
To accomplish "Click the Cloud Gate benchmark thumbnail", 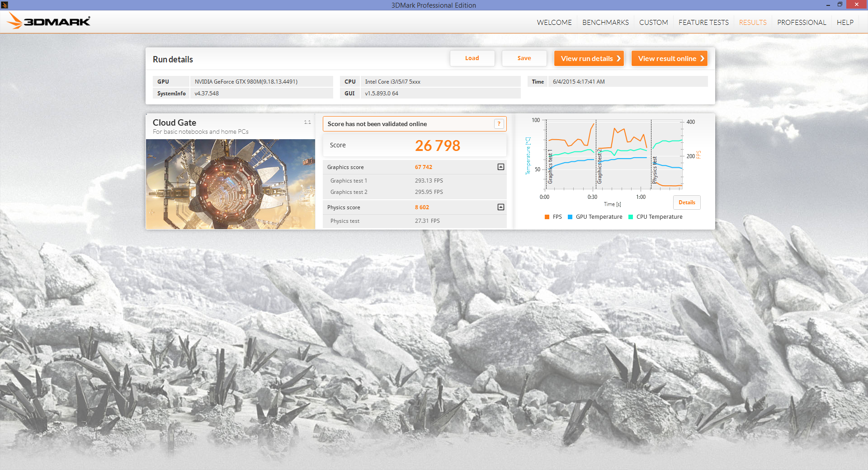I will click(x=231, y=184).
